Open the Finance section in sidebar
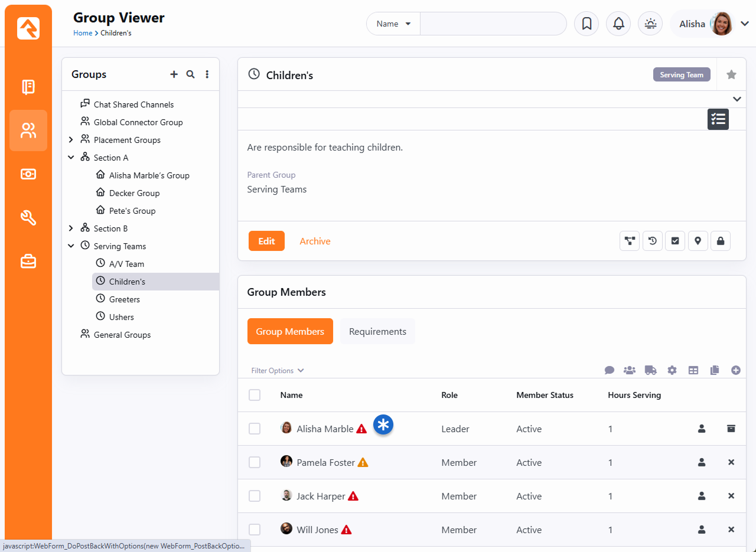 tap(28, 174)
